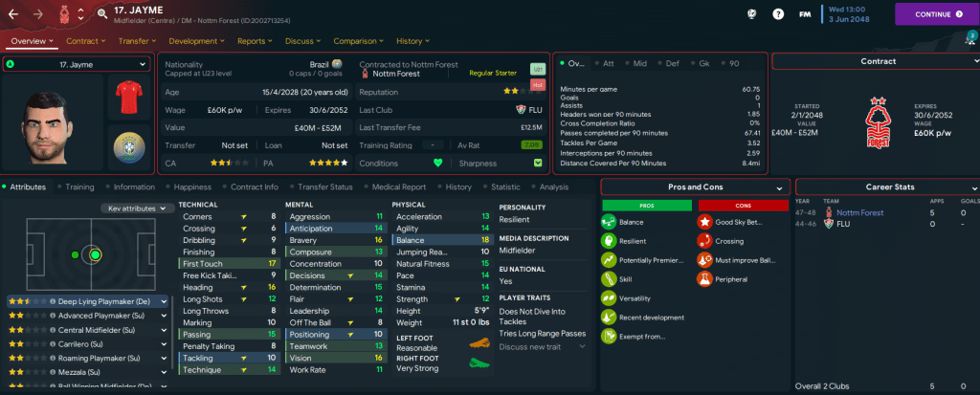
Task: Click the Nottm Forest link in Career Stats
Action: [x=861, y=212]
